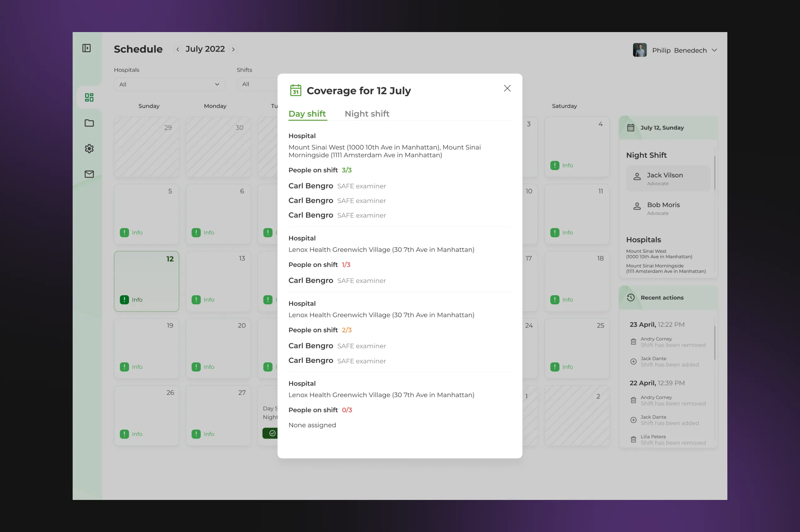Click the Recent actions panel scrollbar

click(x=714, y=343)
